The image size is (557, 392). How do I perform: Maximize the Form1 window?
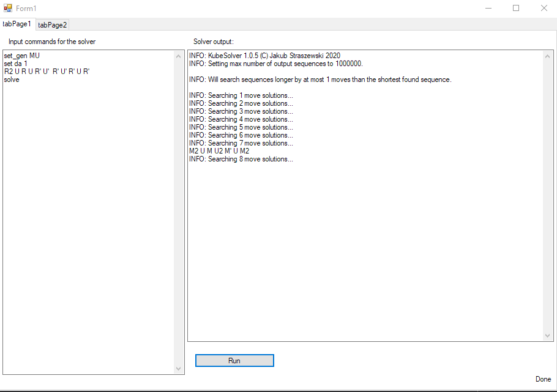(516, 8)
